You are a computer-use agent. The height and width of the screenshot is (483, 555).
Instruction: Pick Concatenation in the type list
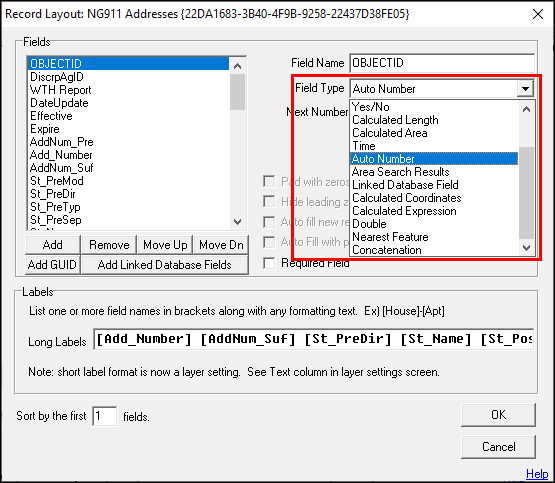tap(387, 250)
